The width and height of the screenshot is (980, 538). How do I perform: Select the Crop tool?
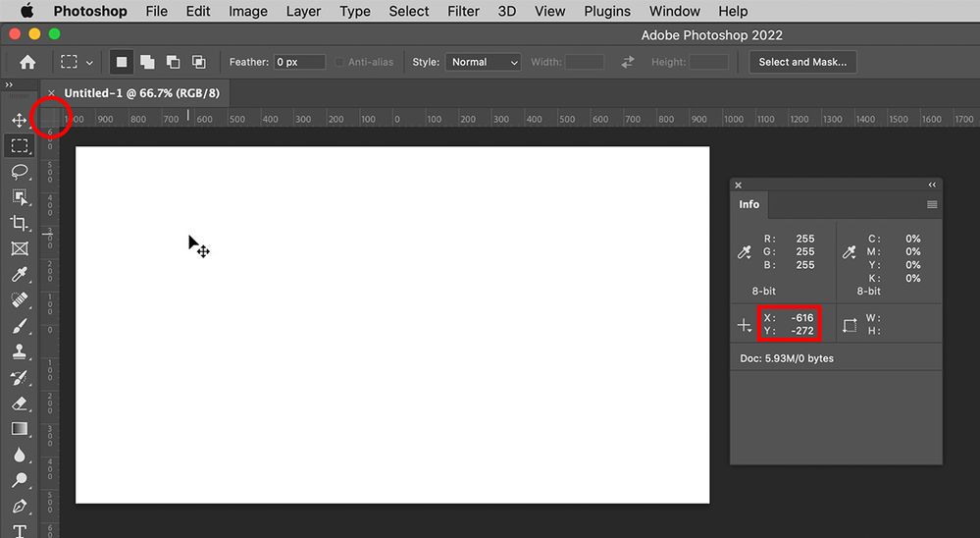click(20, 223)
